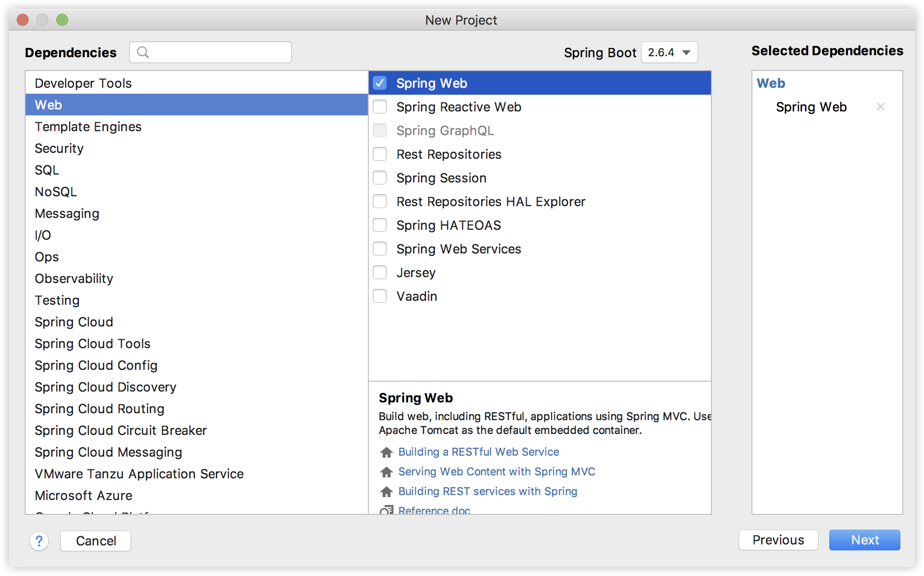Click the help question mark icon
924x576 pixels.
(39, 541)
